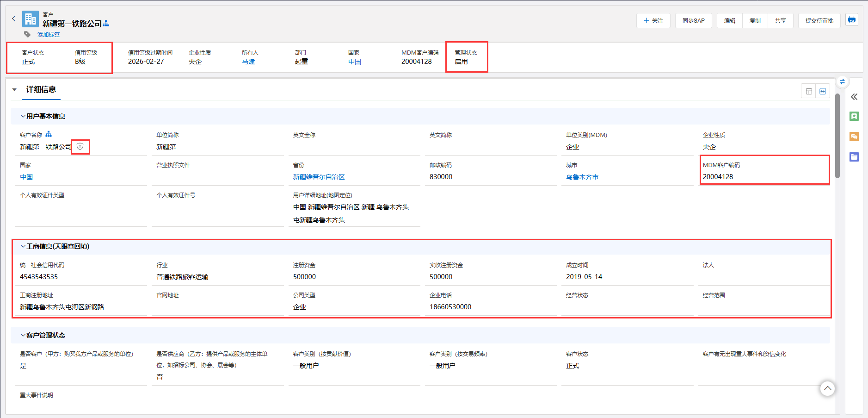Click the hierarchy icon beside the page title
Screen dimensions: 868x418
(106, 24)
